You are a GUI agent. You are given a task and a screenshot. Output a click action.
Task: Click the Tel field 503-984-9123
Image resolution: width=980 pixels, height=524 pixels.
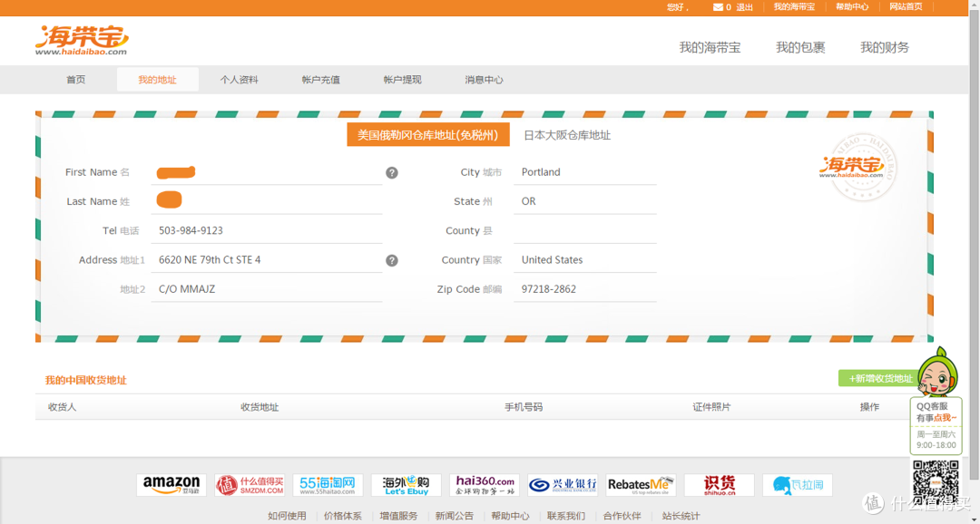[x=266, y=230]
